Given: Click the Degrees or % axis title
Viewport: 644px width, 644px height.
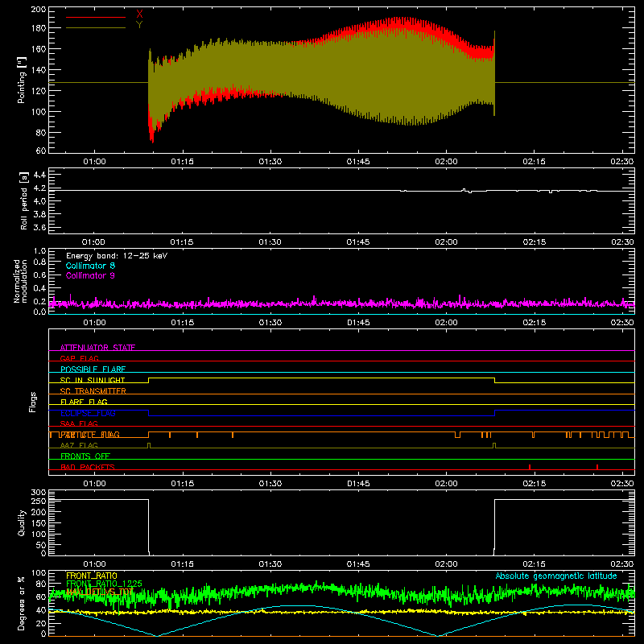Looking at the screenshot, I should click(x=22, y=604).
